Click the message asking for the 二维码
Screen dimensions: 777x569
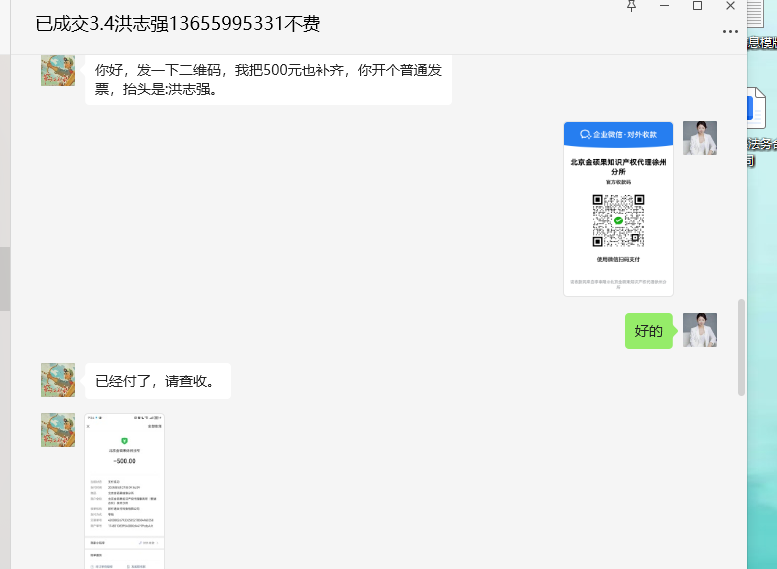point(268,80)
